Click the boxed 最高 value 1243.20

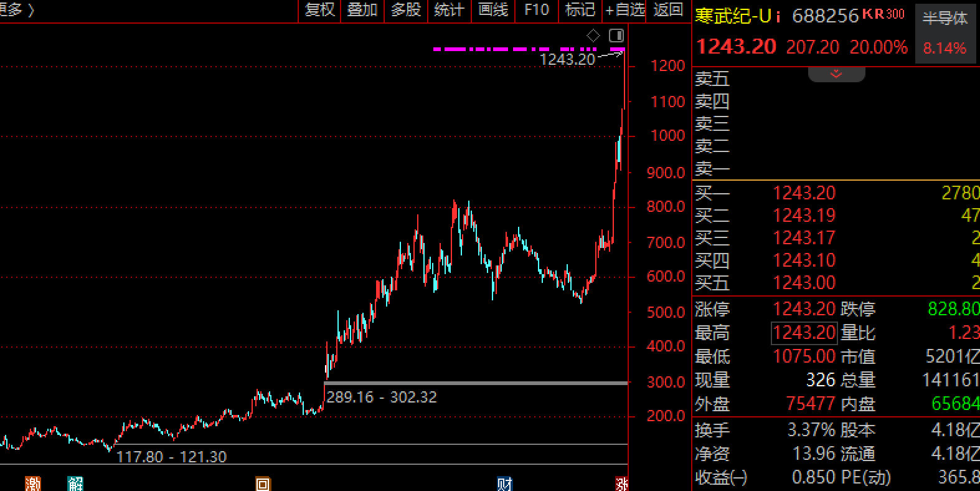[804, 333]
